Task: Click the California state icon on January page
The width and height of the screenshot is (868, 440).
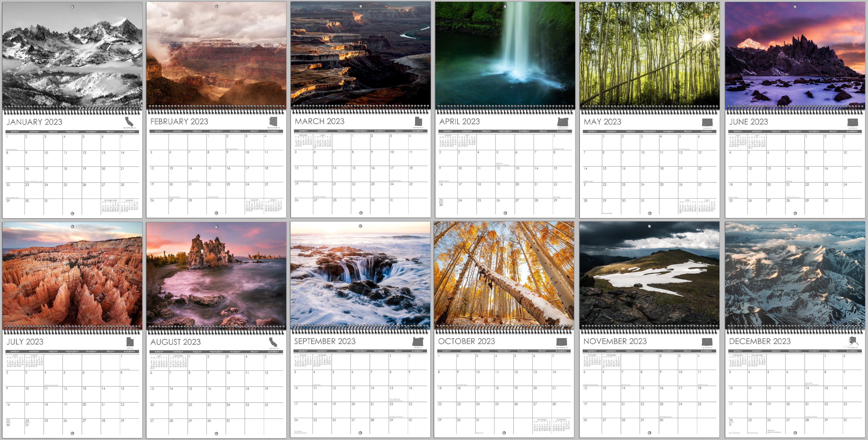Action: 129,121
